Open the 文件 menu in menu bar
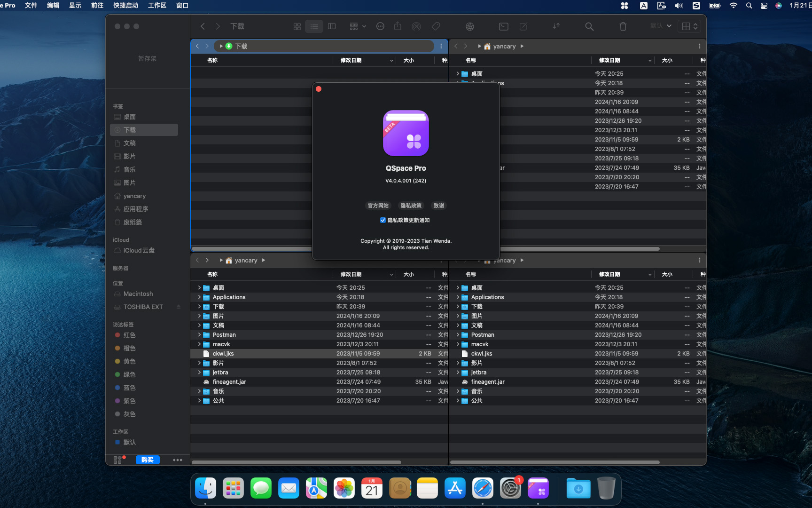The image size is (812, 508). coord(31,5)
